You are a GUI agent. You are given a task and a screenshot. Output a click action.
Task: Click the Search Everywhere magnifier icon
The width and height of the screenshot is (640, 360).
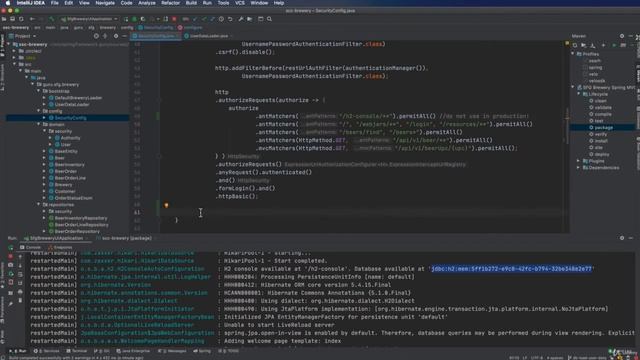tap(269, 19)
